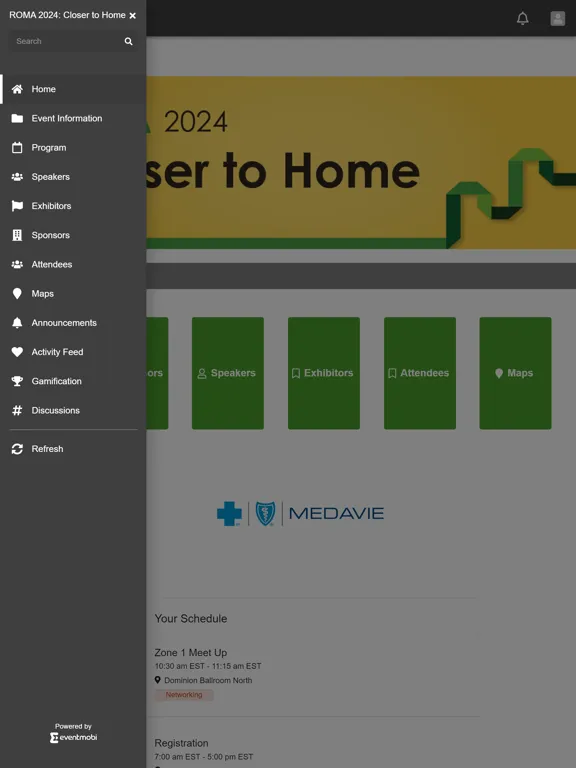The height and width of the screenshot is (768, 576).
Task: Click the Attendees group icon in sidebar
Action: pos(17,264)
